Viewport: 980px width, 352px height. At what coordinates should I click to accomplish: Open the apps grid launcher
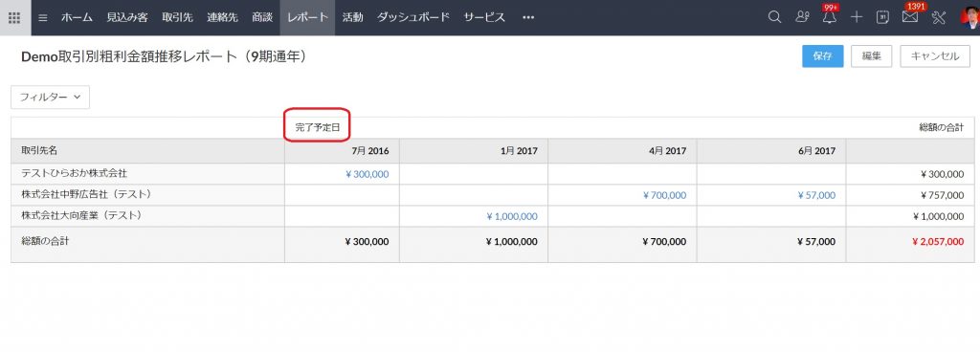[14, 17]
